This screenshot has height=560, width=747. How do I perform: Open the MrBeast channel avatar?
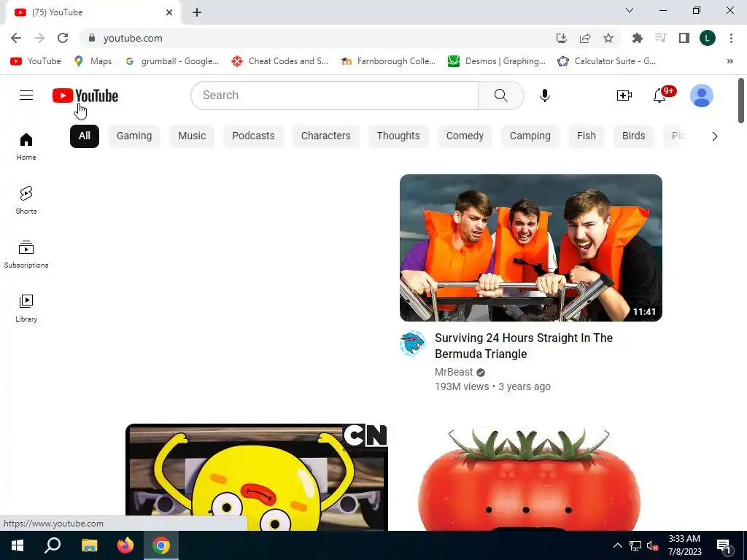413,343
